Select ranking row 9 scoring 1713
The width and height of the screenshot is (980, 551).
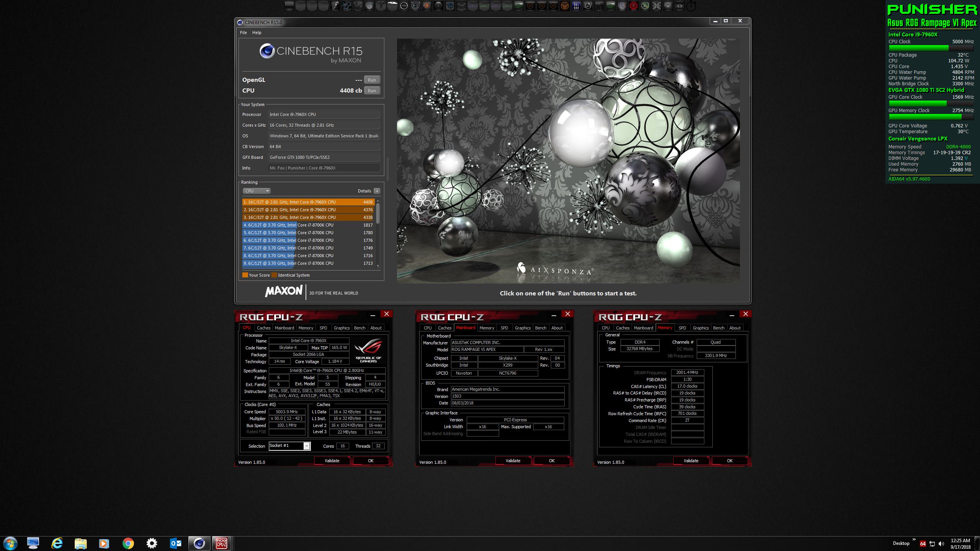pyautogui.click(x=308, y=263)
